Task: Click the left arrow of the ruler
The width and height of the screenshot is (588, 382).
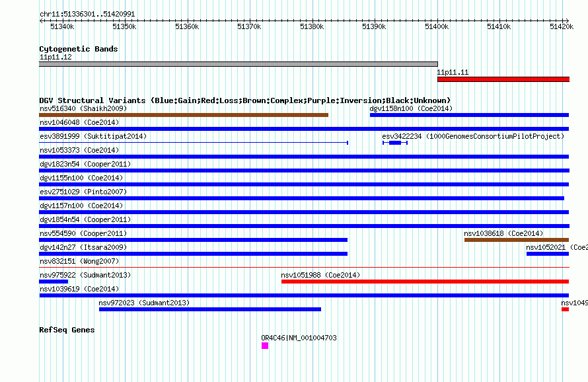Action: [41, 20]
